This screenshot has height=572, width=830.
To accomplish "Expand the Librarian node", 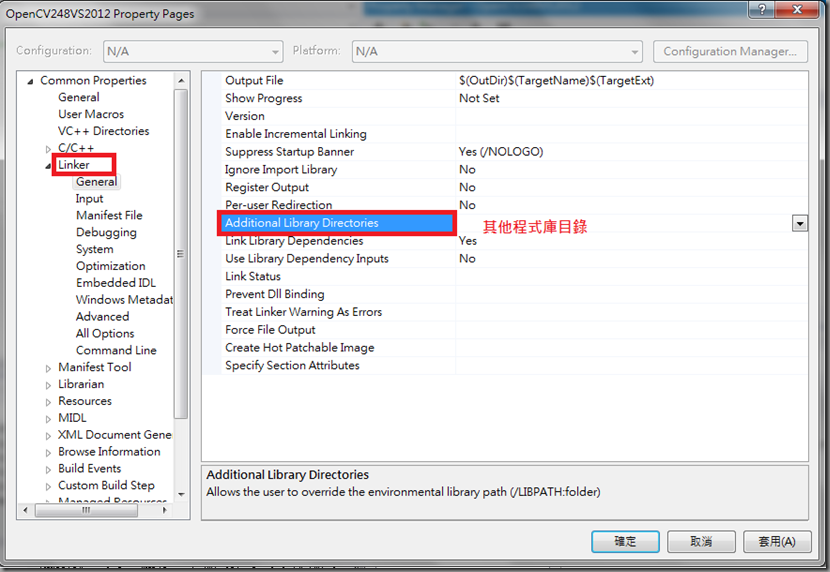I will click(48, 385).
